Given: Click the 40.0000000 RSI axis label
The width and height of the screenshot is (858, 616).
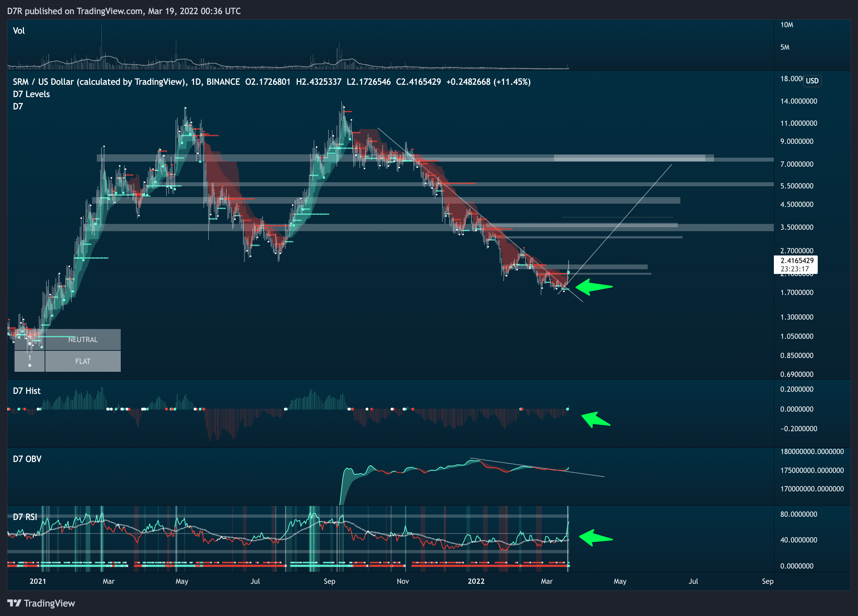Looking at the screenshot, I should [799, 540].
